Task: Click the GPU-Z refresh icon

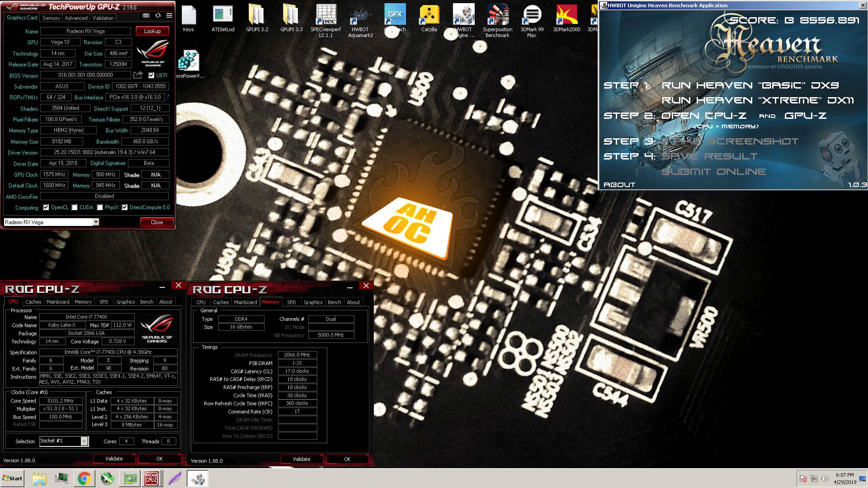Action: pos(158,15)
